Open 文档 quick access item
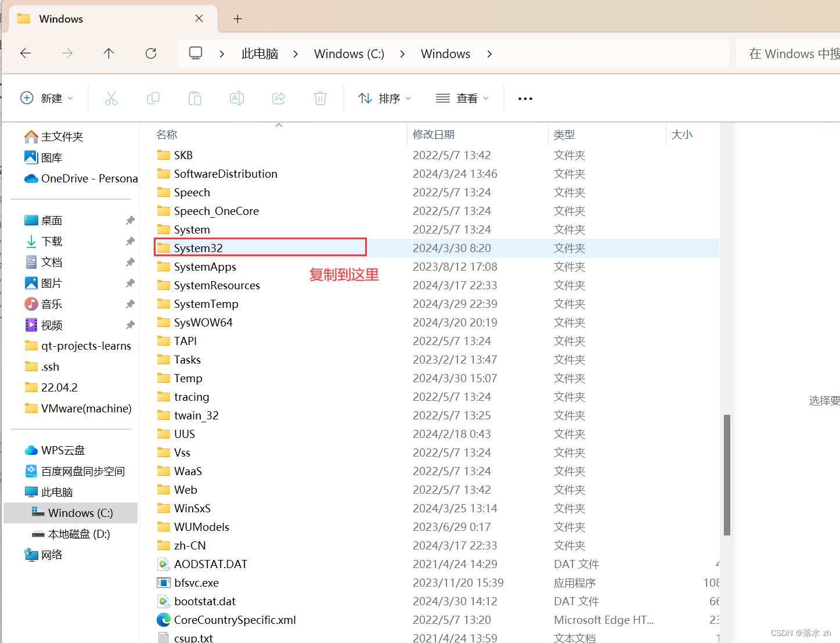 tap(44, 262)
